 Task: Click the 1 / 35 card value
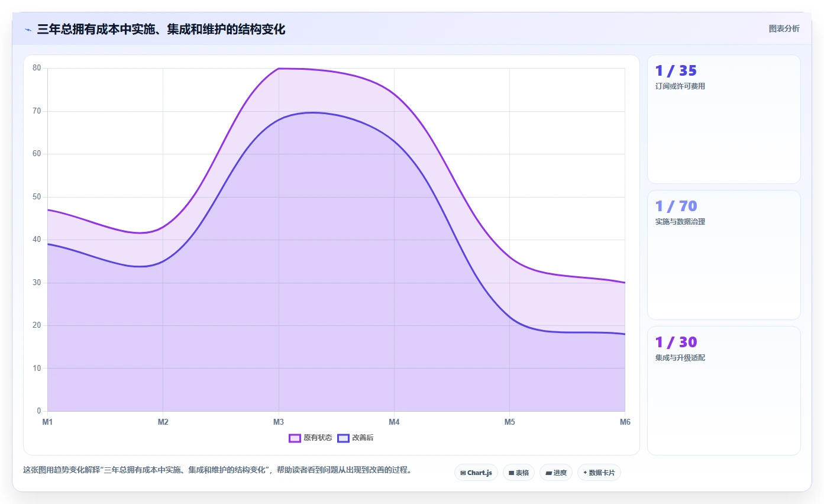tap(676, 71)
